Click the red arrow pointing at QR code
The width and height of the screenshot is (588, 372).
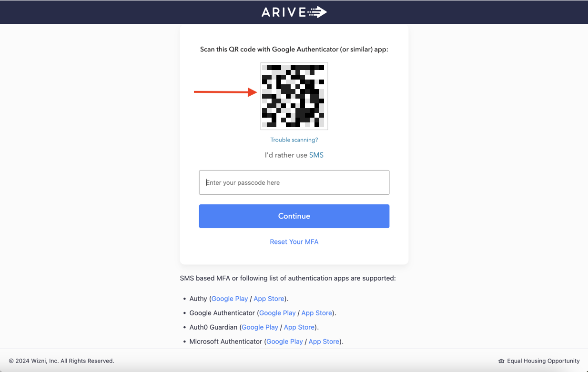(225, 92)
